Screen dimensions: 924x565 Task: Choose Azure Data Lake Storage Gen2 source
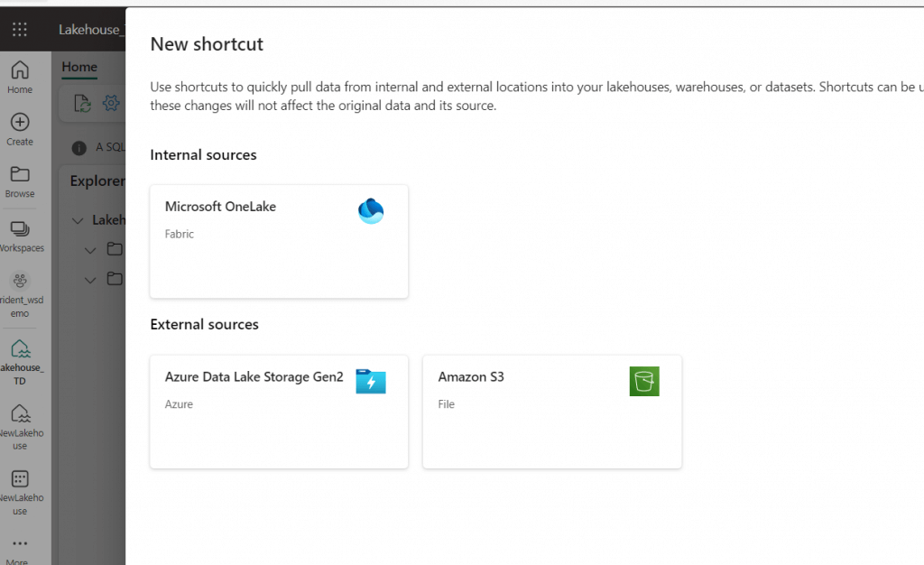coord(279,412)
